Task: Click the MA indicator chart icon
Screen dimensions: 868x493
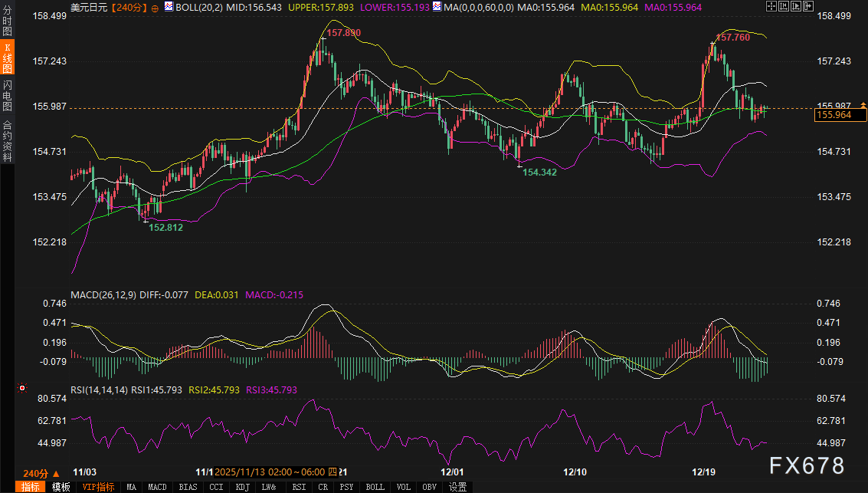Action: 437,7
